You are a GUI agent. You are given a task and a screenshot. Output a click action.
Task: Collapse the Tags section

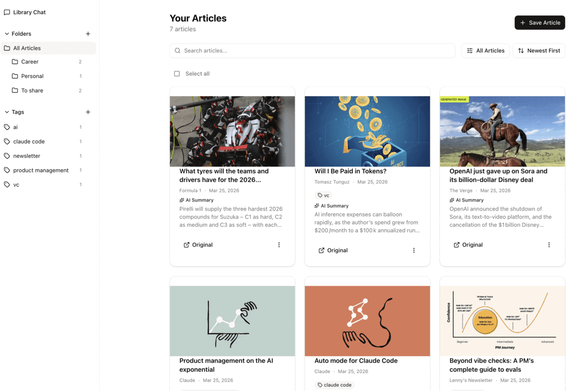[x=6, y=112]
